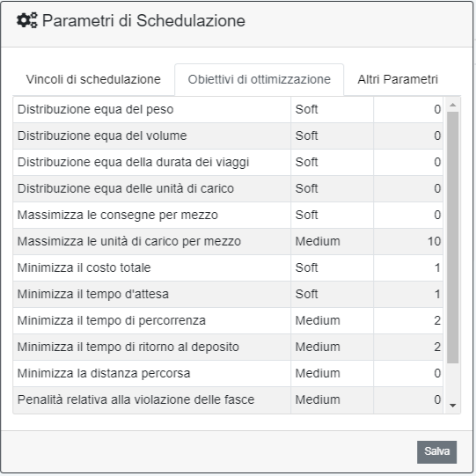This screenshot has width=476, height=476.
Task: Open level cell for Distribuzione equa della durata dei viaggi
Action: (x=332, y=163)
